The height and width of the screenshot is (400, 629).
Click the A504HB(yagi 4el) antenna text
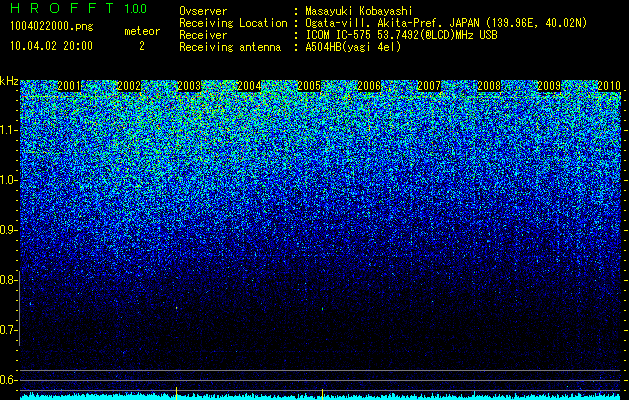click(353, 47)
